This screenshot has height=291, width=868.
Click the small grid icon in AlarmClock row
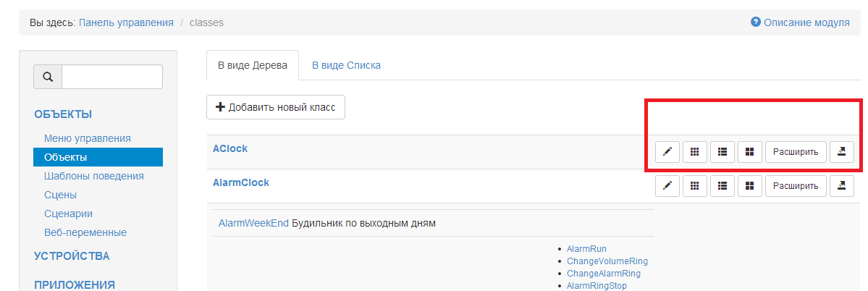[695, 186]
